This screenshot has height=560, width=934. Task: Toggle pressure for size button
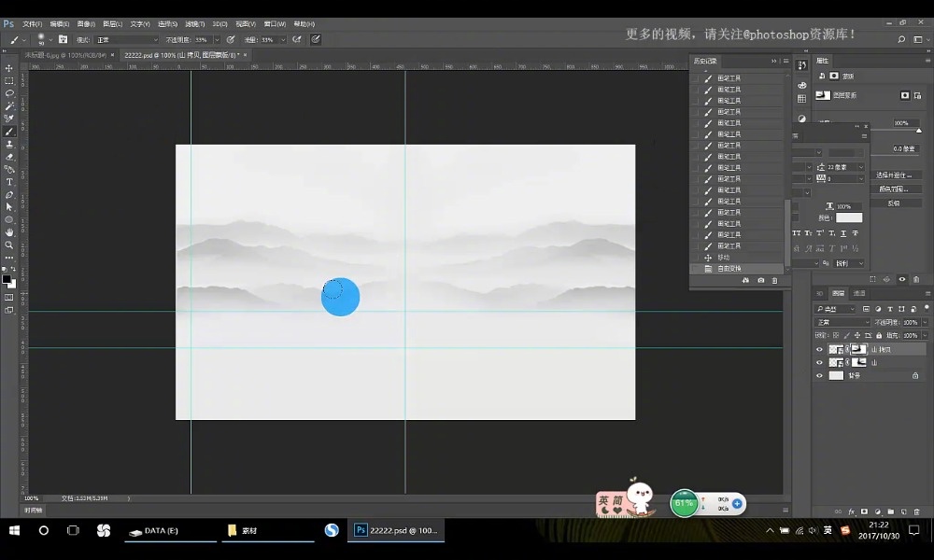pyautogui.click(x=316, y=39)
